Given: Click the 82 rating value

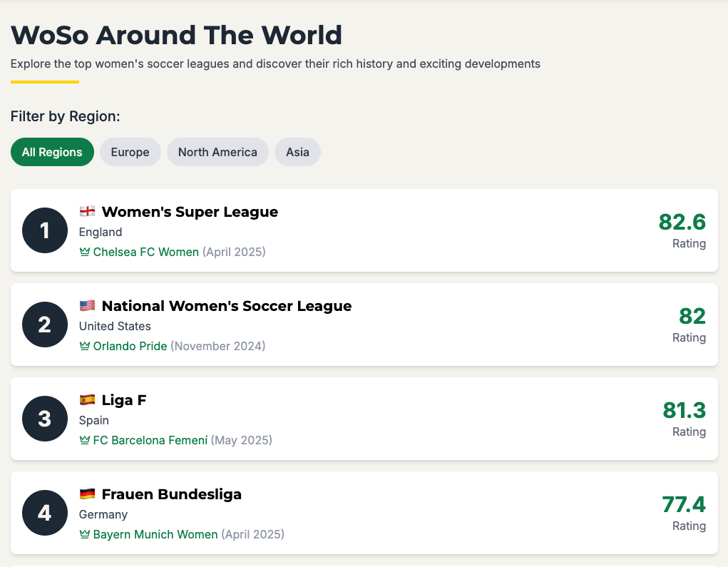Looking at the screenshot, I should pyautogui.click(x=692, y=316).
